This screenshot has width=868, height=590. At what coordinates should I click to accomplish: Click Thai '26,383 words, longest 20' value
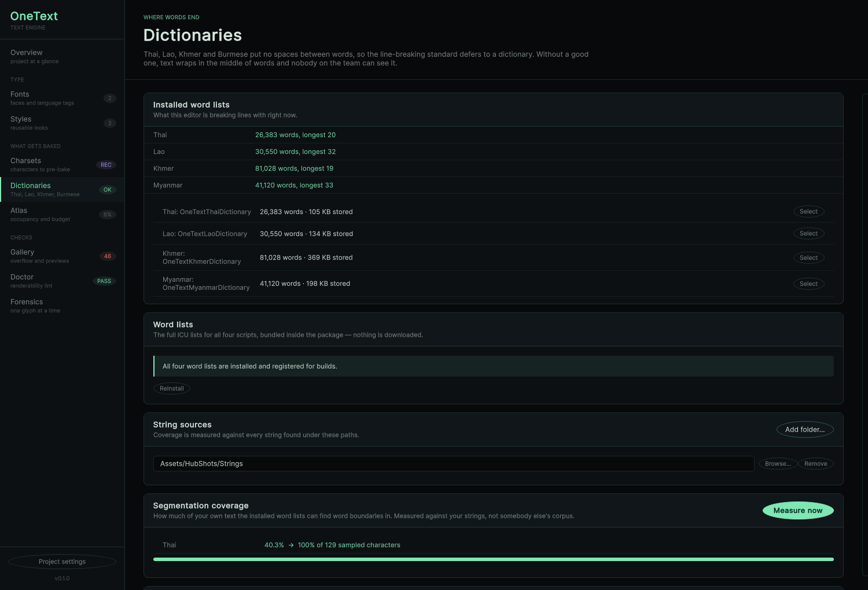(x=295, y=135)
